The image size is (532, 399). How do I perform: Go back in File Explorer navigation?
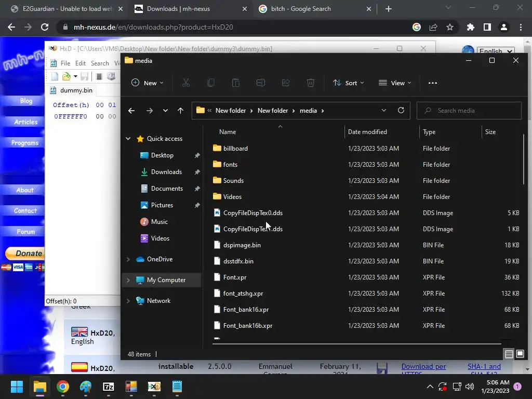131,111
